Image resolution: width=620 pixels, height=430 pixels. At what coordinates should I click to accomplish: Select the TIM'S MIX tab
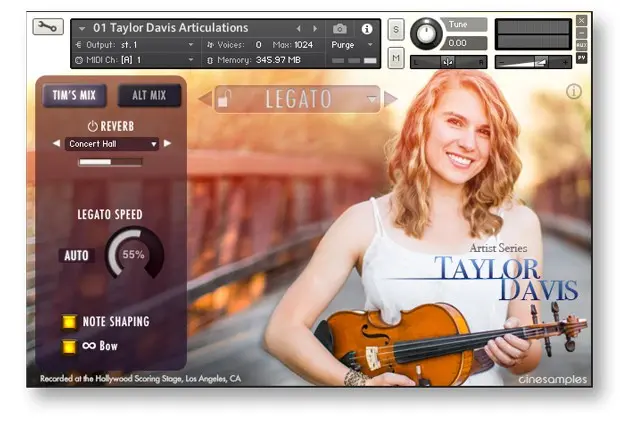[x=74, y=95]
